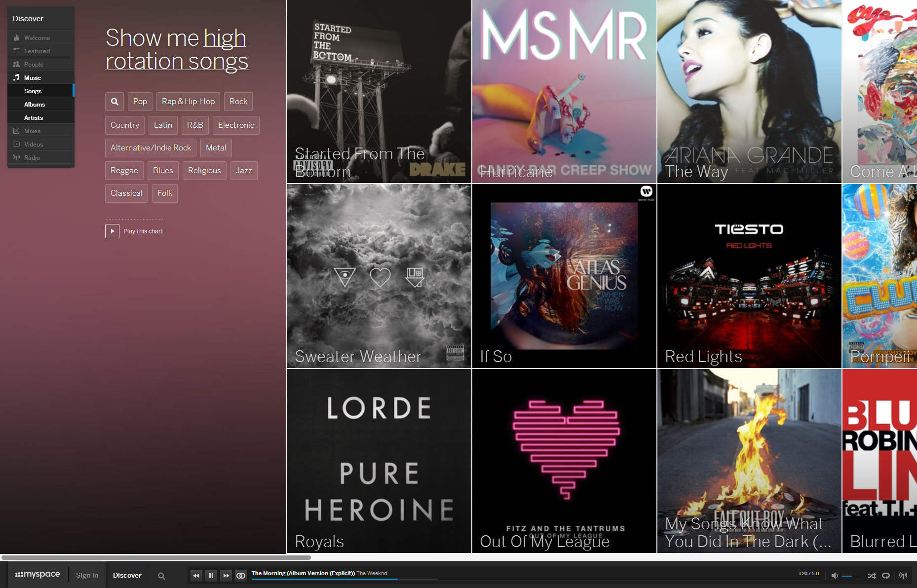This screenshot has width=917, height=588.
Task: Filter chart by Country genre
Action: pyautogui.click(x=125, y=125)
